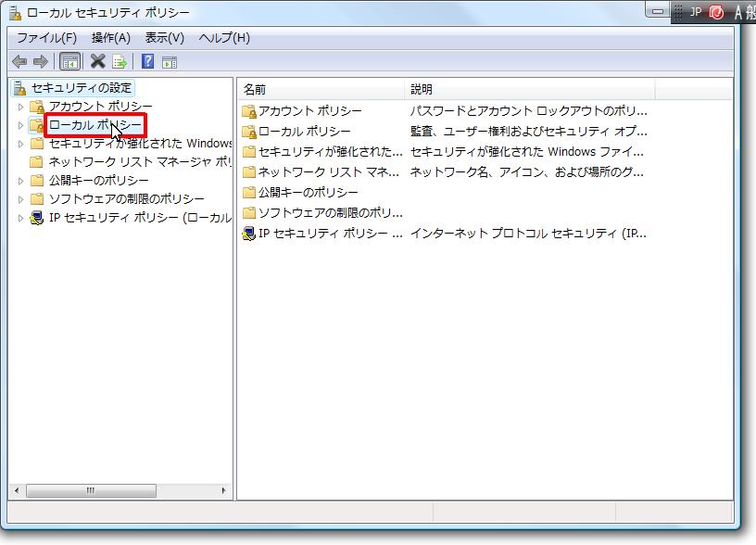Click the tree pane horizontal scrollbar thumb
This screenshot has width=756, height=545.
[x=91, y=490]
